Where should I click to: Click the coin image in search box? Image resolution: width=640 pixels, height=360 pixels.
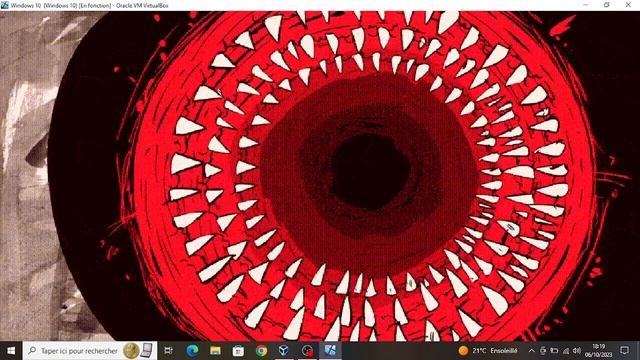click(131, 351)
